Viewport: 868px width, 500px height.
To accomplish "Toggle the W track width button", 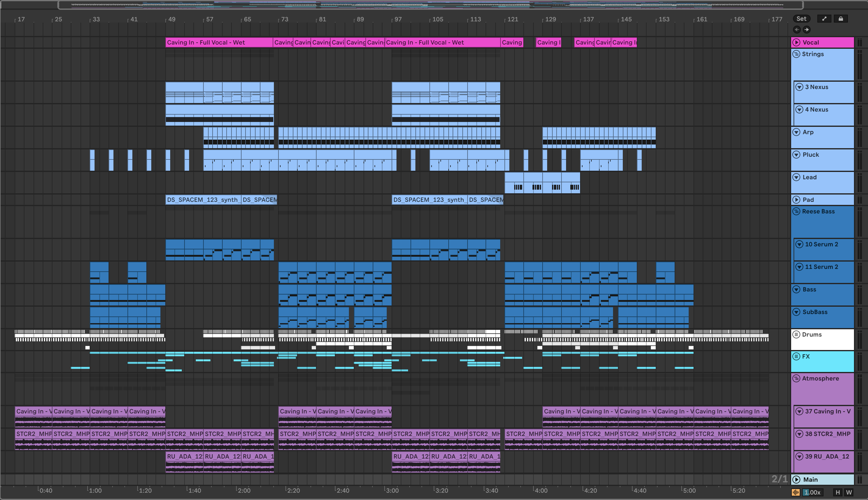I will tap(849, 492).
